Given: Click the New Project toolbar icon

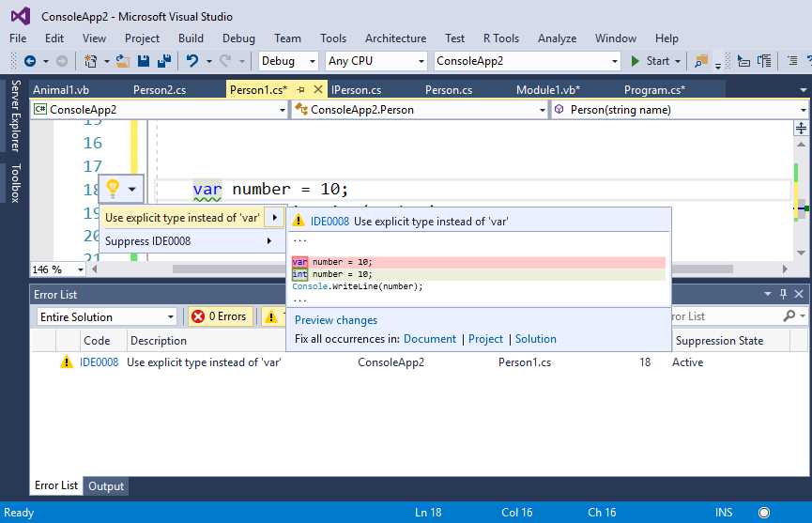Looking at the screenshot, I should 91,61.
